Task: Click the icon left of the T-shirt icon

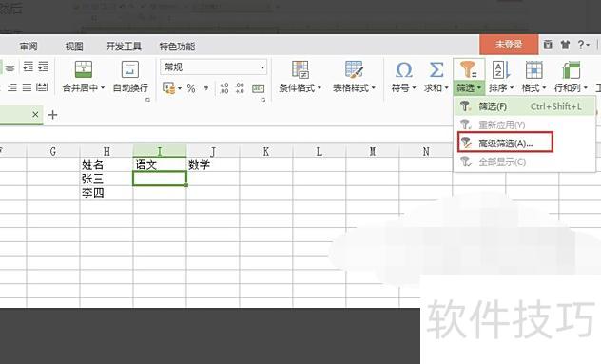Action: click(548, 45)
